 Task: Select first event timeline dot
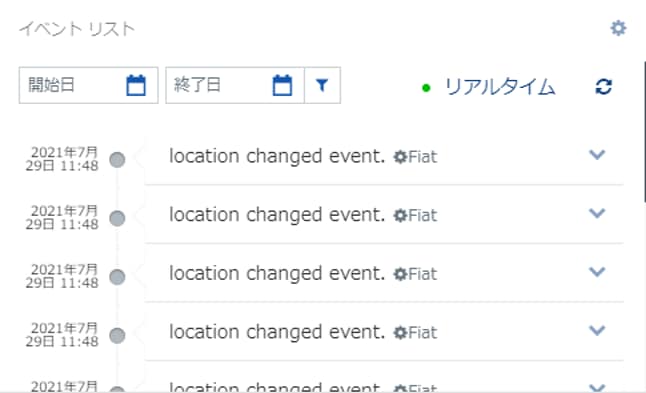tap(117, 160)
